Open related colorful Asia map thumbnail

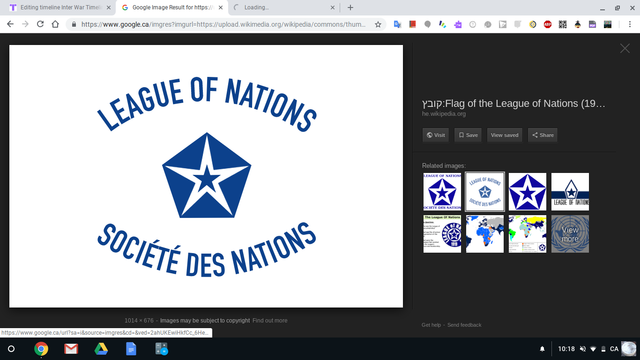(527, 234)
